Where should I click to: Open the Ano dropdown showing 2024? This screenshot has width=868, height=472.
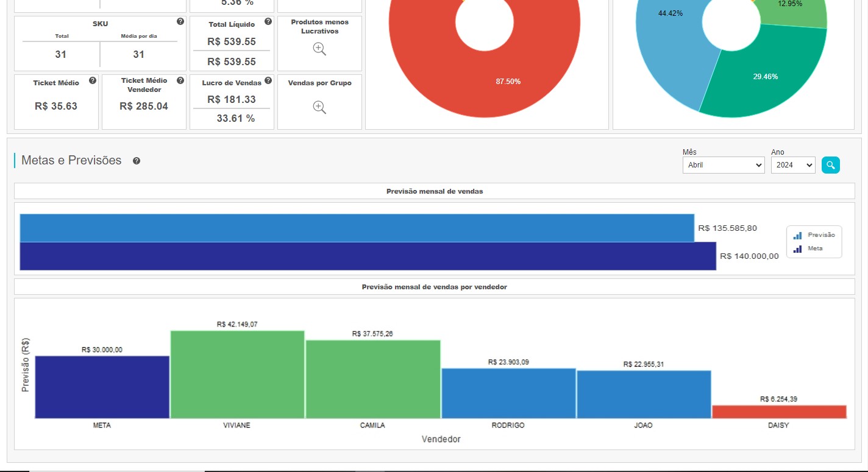tap(792, 165)
